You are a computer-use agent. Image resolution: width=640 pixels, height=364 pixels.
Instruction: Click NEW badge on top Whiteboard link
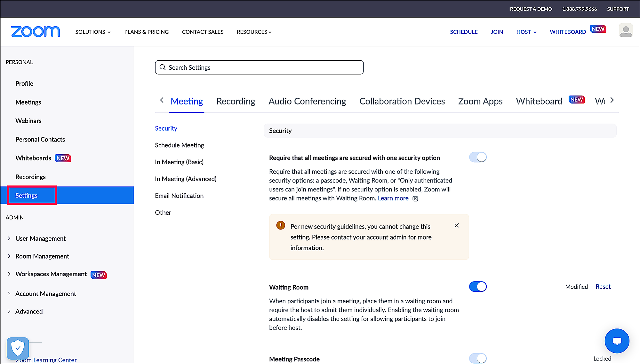[598, 29]
